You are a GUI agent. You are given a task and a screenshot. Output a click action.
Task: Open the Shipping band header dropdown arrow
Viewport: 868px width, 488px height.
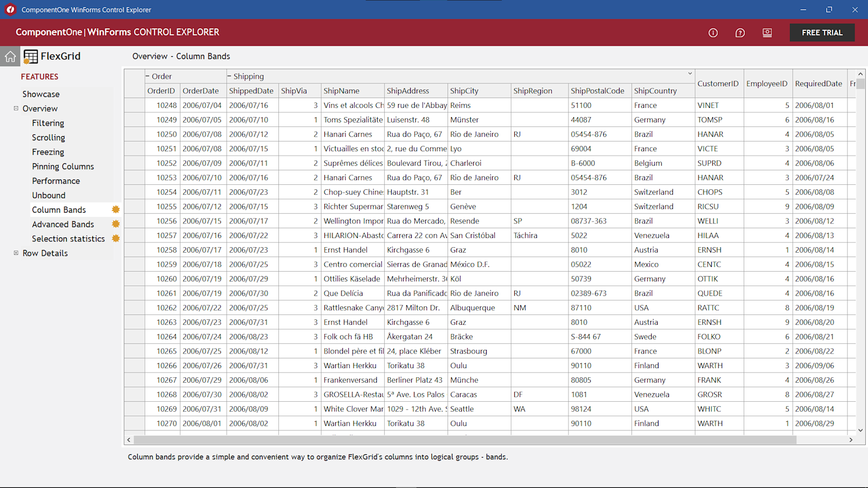coord(690,74)
